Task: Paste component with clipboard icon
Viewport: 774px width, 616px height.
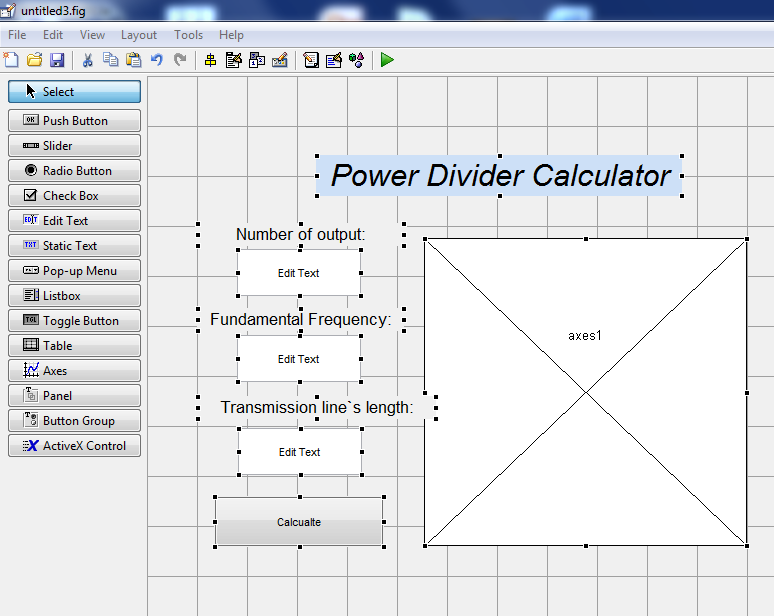Action: [134, 60]
